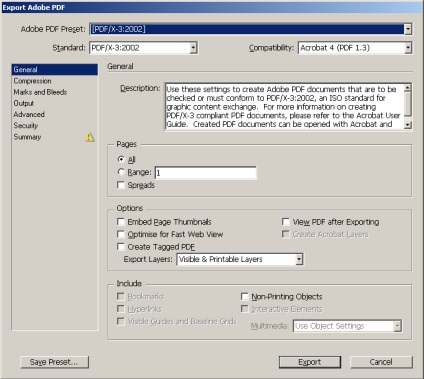Viewport: 424px width, 379px height.
Task: Click the Export button
Action: (x=310, y=362)
